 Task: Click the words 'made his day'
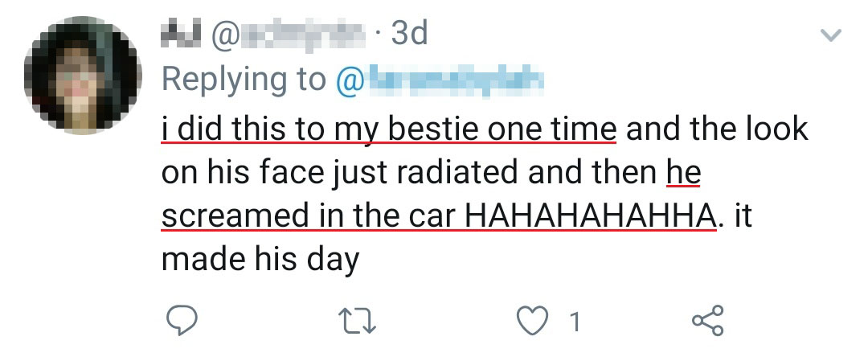click(x=260, y=260)
